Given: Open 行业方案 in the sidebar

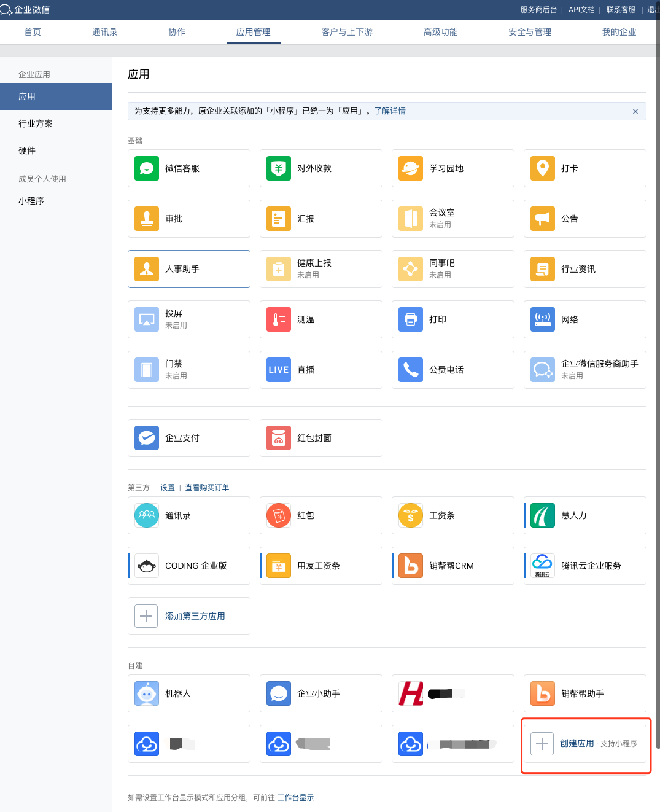Looking at the screenshot, I should point(36,123).
